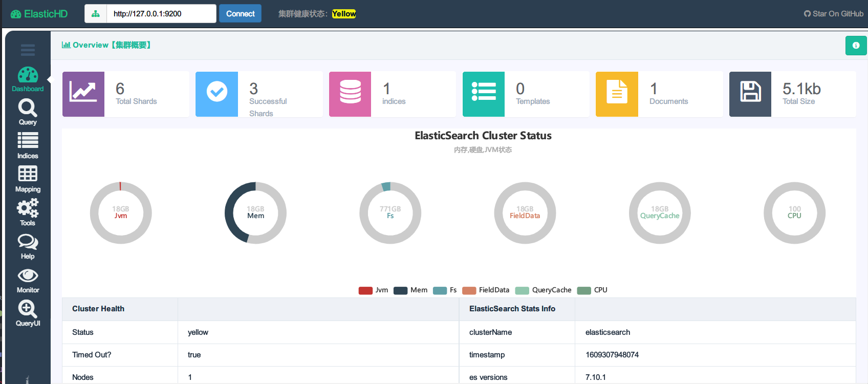Click the Jvm donut gauge
The height and width of the screenshot is (384, 868).
(x=121, y=212)
